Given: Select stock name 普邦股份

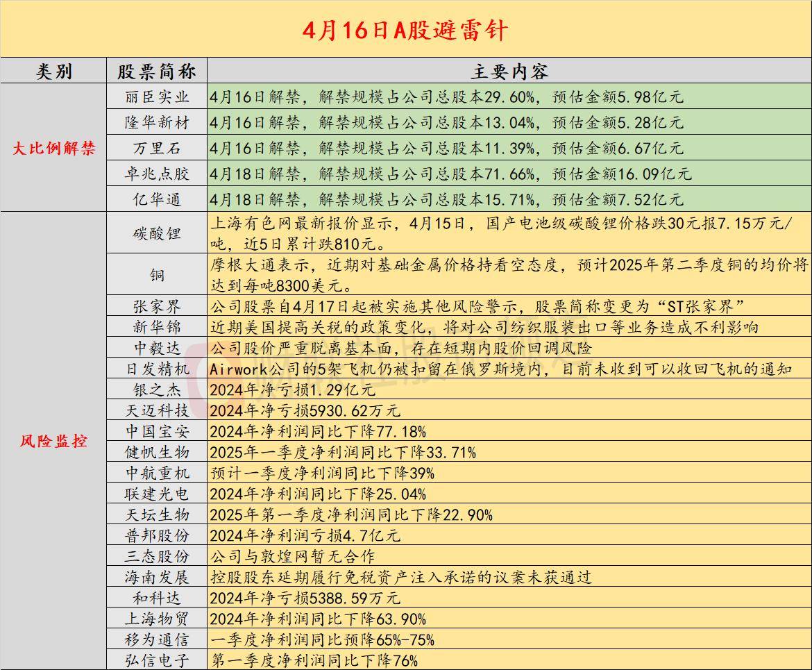Looking at the screenshot, I should [156, 535].
